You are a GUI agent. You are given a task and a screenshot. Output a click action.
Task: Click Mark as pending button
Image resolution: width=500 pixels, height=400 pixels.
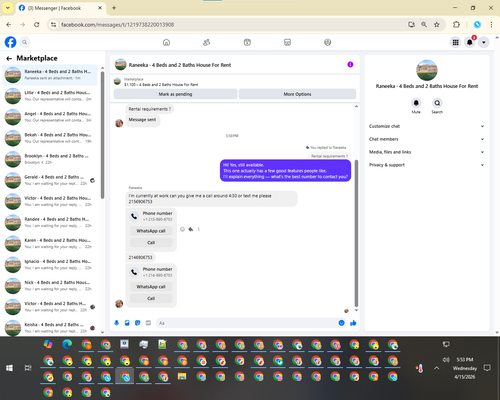point(175,94)
